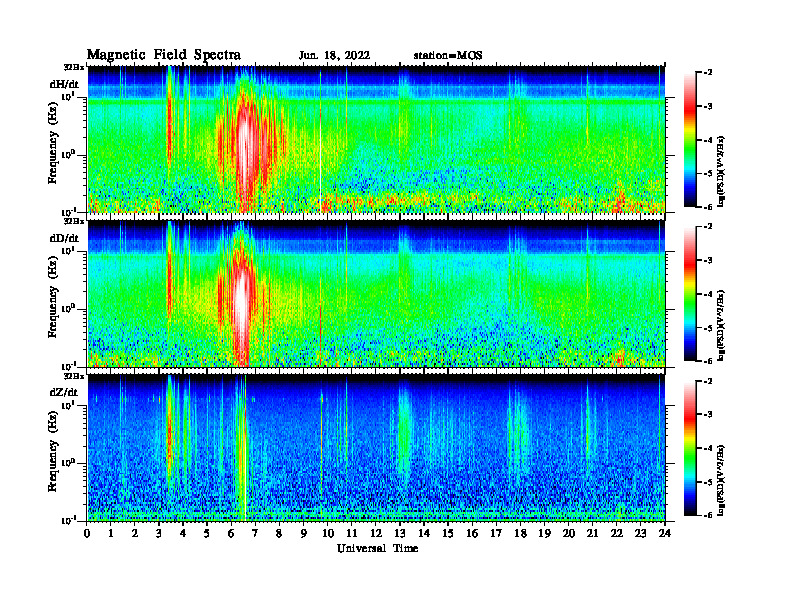Click the hour 21 tick label on time axis
Viewport: 792px width, 612px height.
[592, 534]
